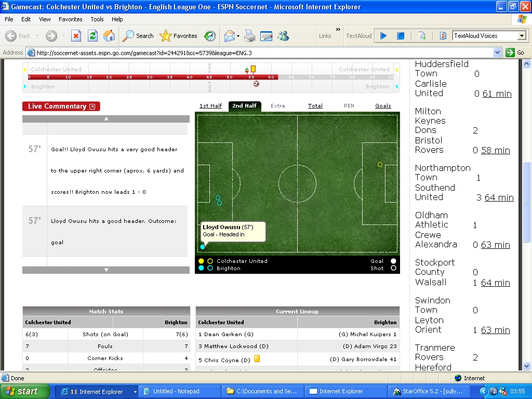Expand the toolbar chevron next to Links
Screen dimensions: 532x399
(x=338, y=30)
